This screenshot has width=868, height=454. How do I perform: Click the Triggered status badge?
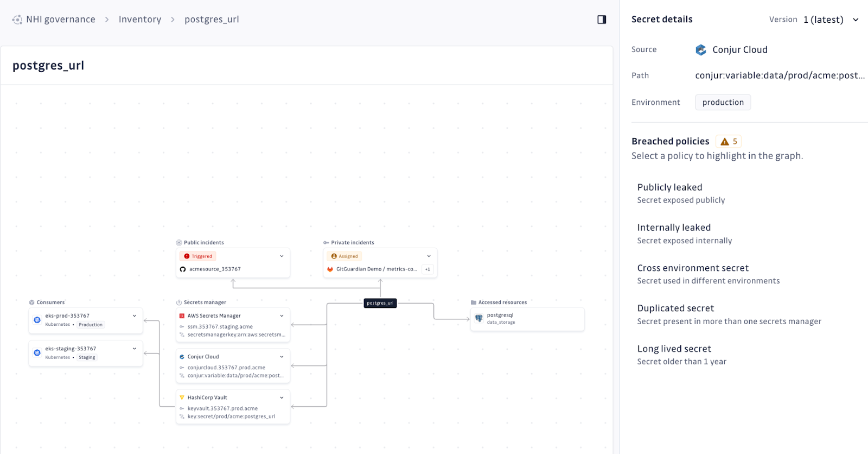click(198, 256)
